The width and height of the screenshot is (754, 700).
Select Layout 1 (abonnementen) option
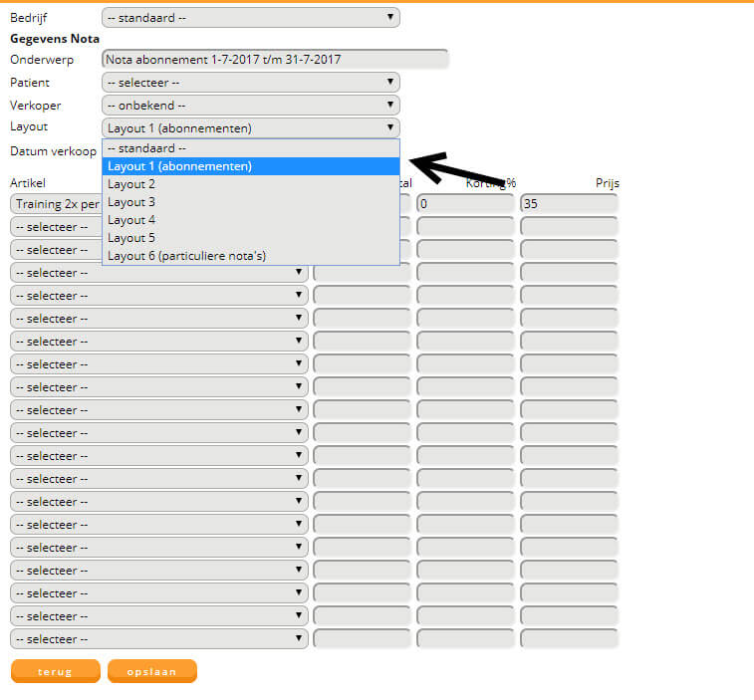[x=250, y=166]
